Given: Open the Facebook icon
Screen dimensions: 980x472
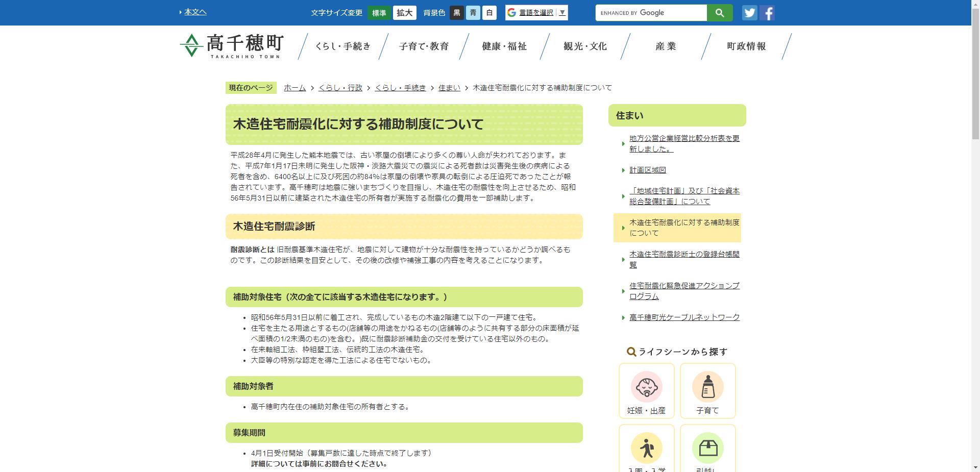Looking at the screenshot, I should point(767,13).
